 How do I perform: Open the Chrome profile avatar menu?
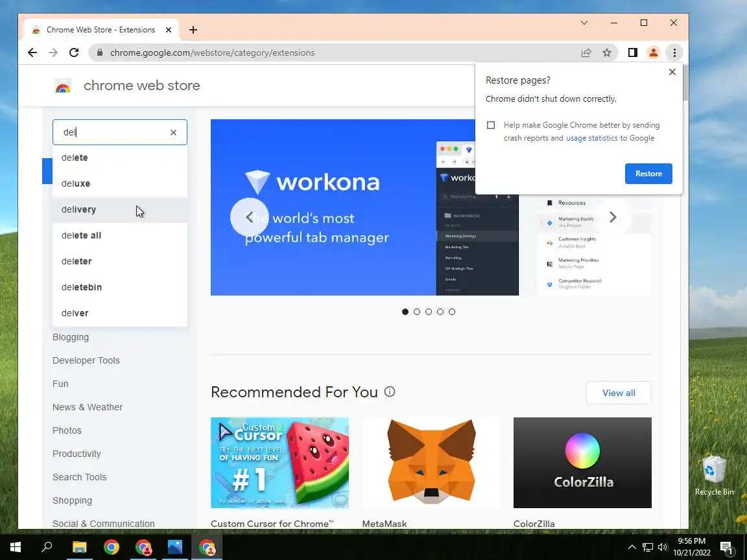pos(653,53)
